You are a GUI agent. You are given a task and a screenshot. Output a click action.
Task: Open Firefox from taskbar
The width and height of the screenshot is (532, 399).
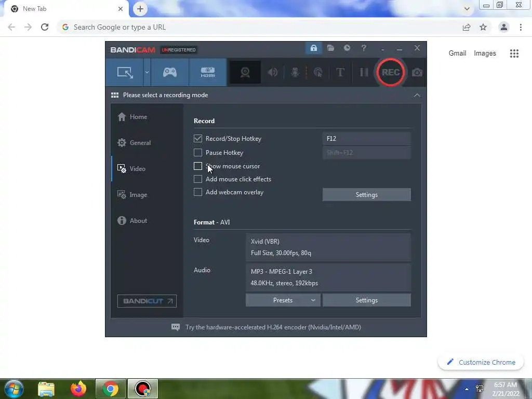(x=78, y=389)
